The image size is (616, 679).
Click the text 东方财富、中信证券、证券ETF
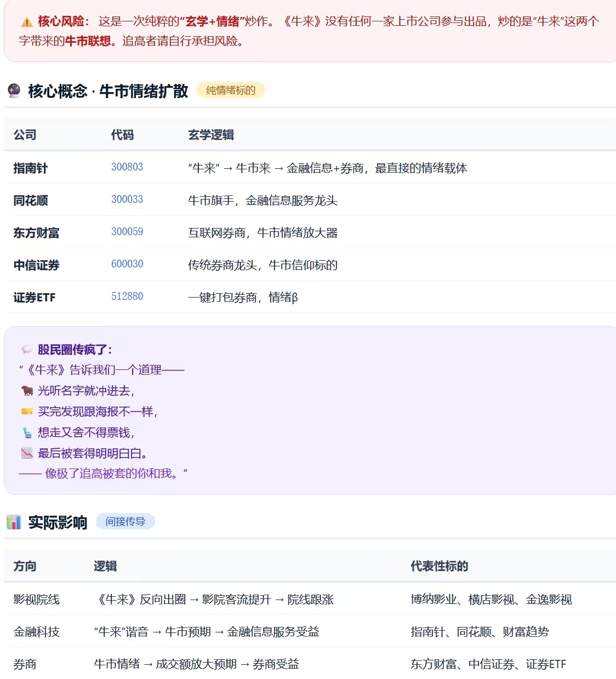(x=488, y=664)
